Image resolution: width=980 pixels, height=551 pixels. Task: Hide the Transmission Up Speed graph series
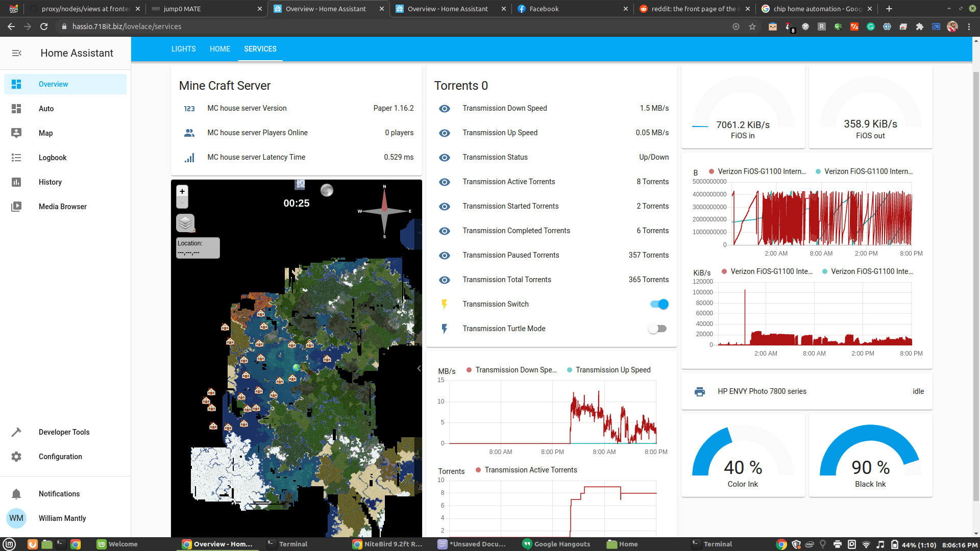pos(612,370)
